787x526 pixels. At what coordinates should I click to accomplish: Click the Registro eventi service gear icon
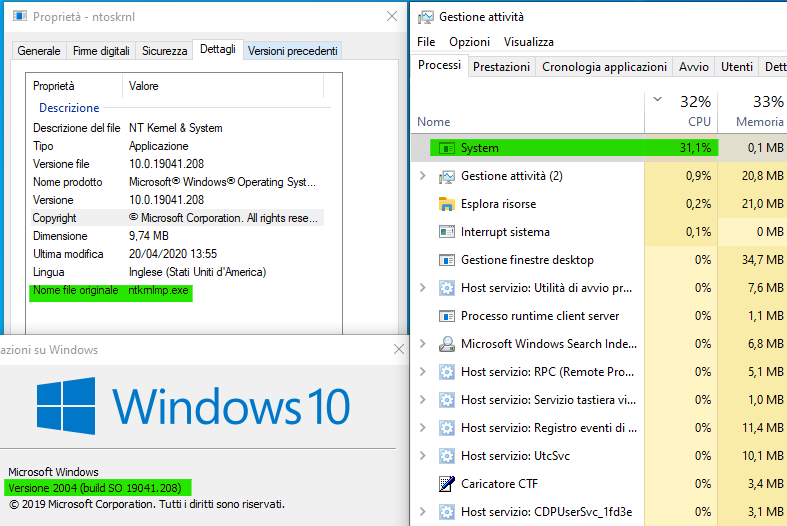click(447, 428)
